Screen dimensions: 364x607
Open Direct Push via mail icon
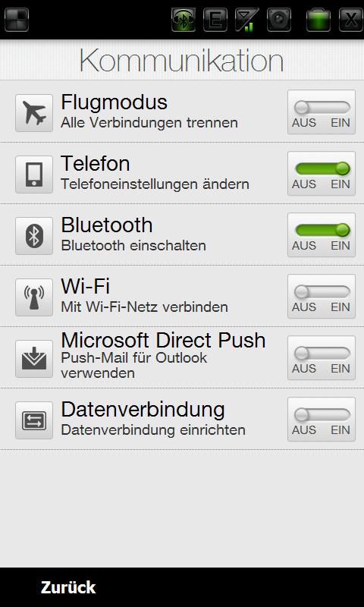[34, 359]
